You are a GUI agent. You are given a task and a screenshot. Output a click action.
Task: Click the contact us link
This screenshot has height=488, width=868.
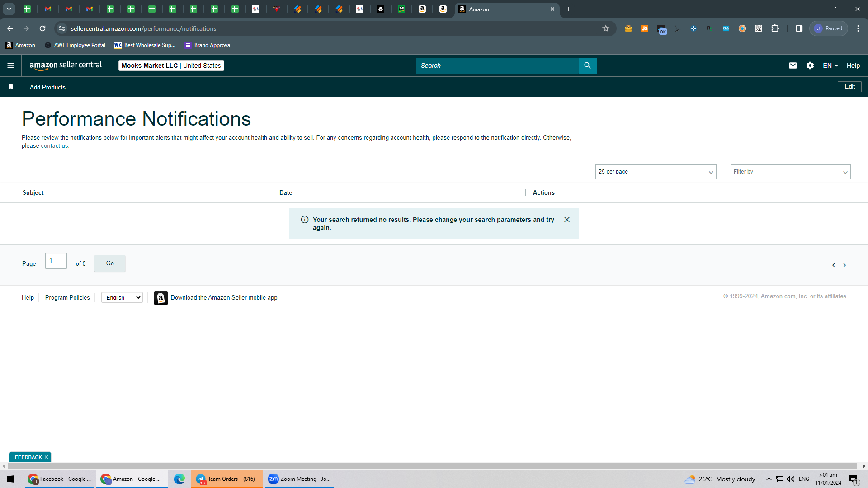[x=54, y=146]
